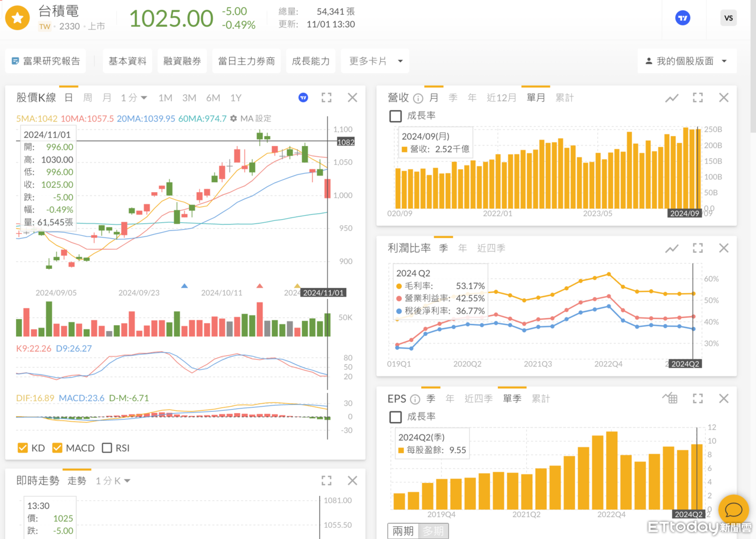The width and height of the screenshot is (756, 539).
Task: Open the 成長能力 card
Action: pyautogui.click(x=311, y=61)
